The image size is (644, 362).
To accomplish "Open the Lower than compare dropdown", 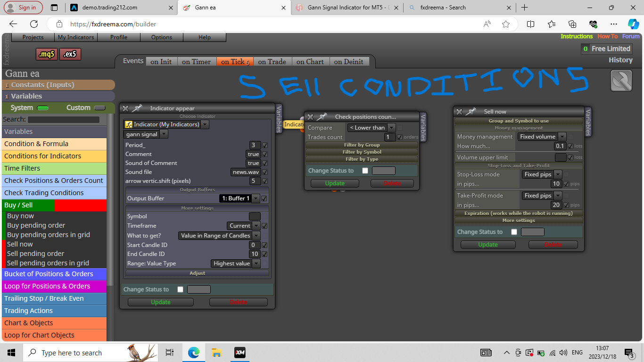I will [x=391, y=128].
